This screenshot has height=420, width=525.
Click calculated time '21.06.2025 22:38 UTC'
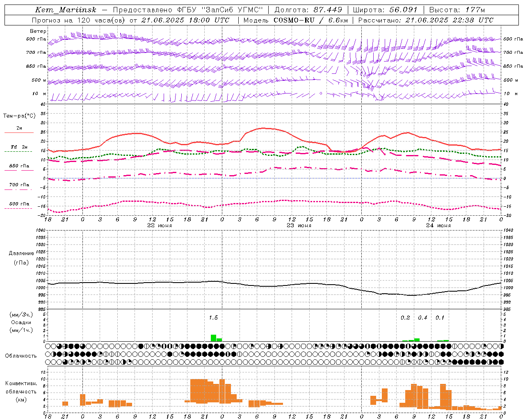450,20
